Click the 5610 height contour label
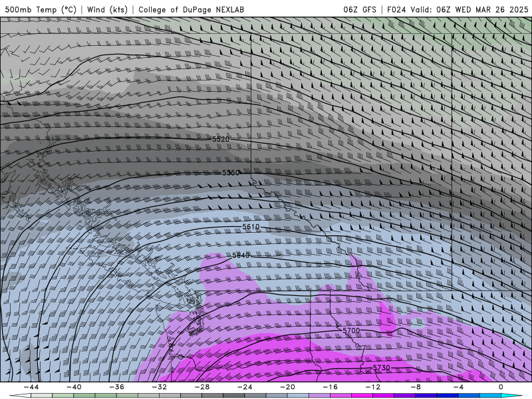This screenshot has height=399, width=532. point(251,227)
